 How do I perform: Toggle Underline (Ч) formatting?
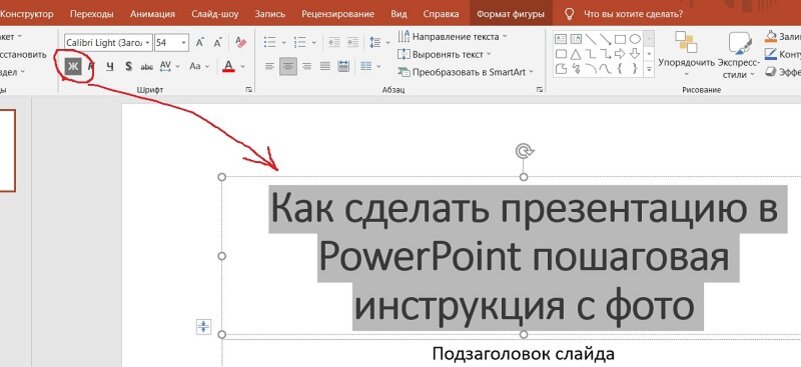tap(110, 66)
